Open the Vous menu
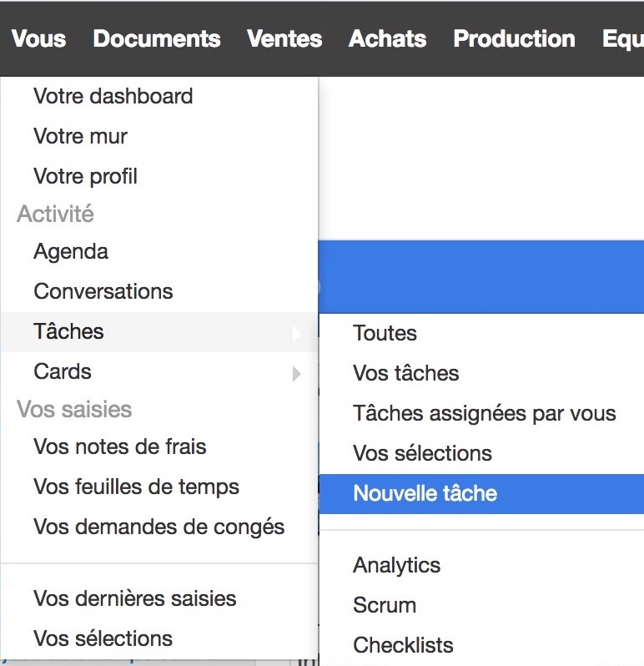644x666 pixels. [x=38, y=38]
